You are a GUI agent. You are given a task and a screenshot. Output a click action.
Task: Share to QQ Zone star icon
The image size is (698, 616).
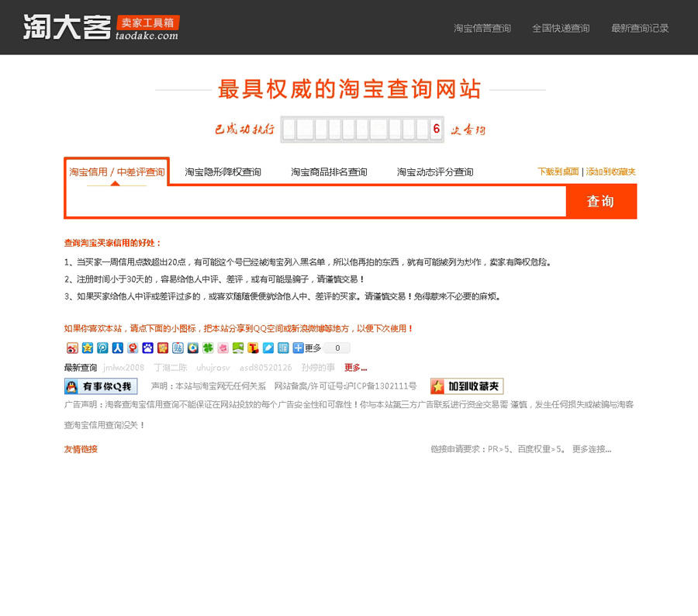click(87, 348)
